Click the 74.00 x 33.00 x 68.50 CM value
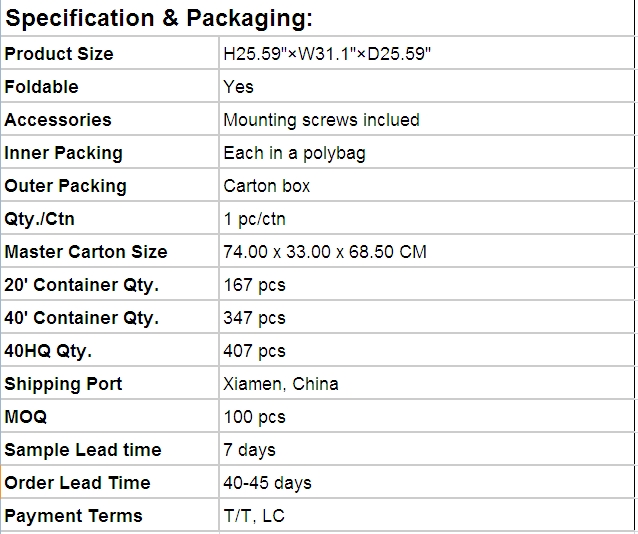The image size is (638, 534). (x=325, y=252)
